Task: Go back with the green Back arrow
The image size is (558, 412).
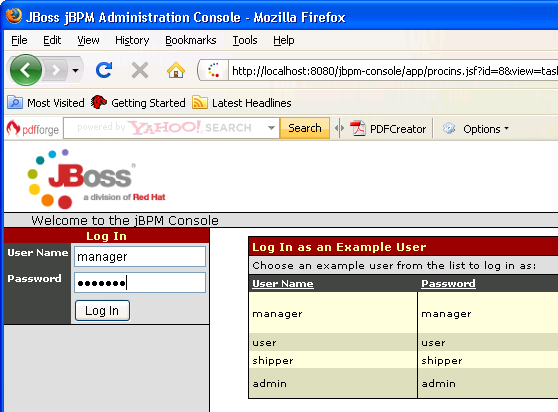Action: [26, 70]
